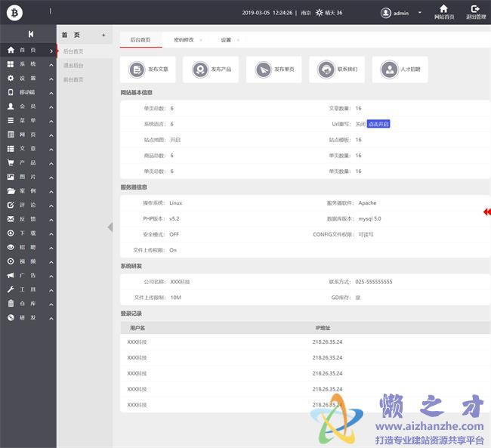The width and height of the screenshot is (491, 448).
Task: Click the 招聘 eye icon in sidebar
Action: click(x=11, y=247)
